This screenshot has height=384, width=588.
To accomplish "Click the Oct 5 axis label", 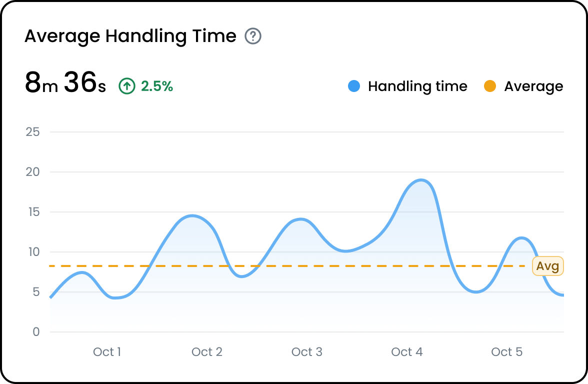I will click(506, 352).
